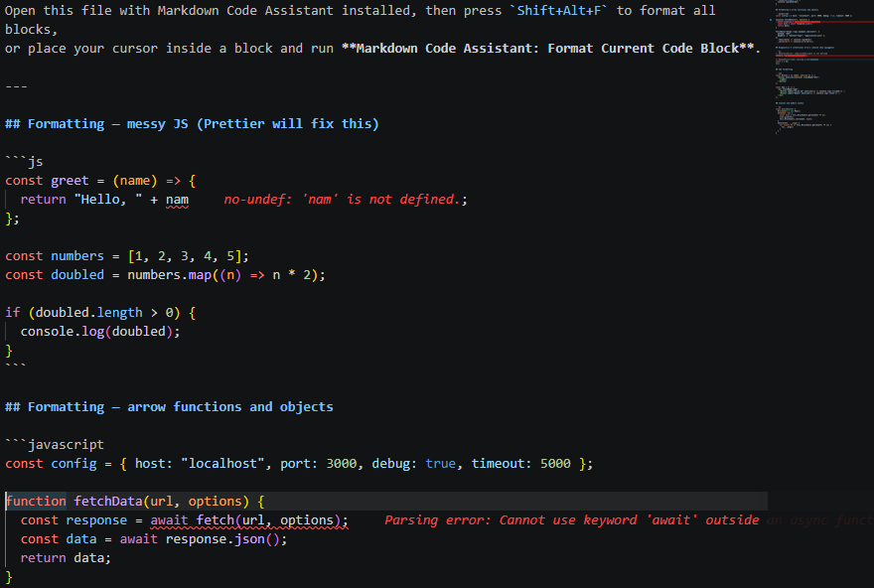Click the 'const numbers = [1, 2, 3, 4, 5];' line

[127, 256]
